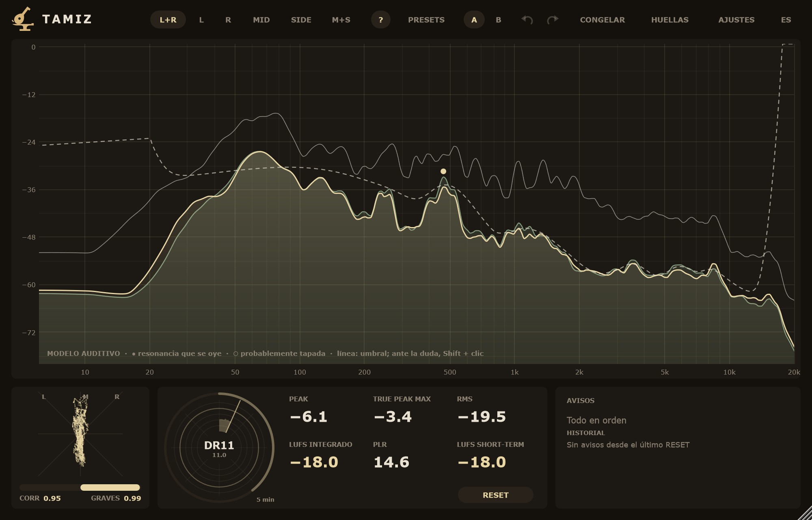Viewport: 812px width, 520px height.
Task: Click the GRAVES 0.99 readout
Action: (116, 498)
